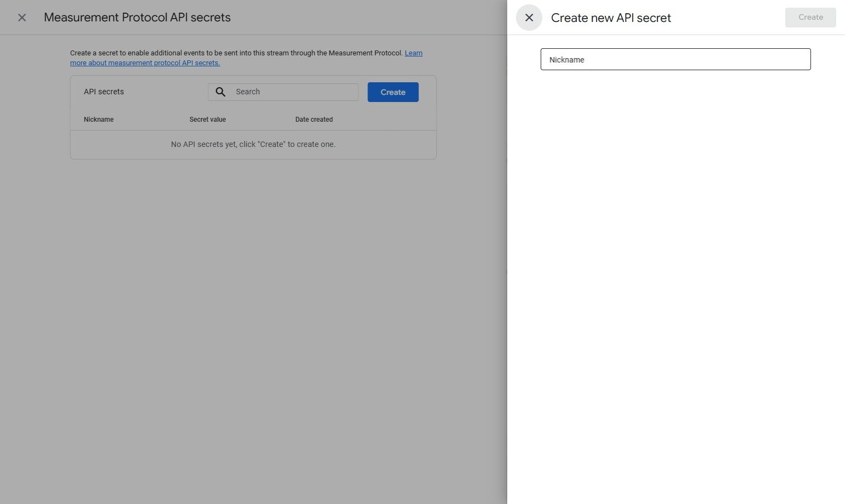This screenshot has width=845, height=504.
Task: Click the Date created column header
Action: (x=314, y=119)
